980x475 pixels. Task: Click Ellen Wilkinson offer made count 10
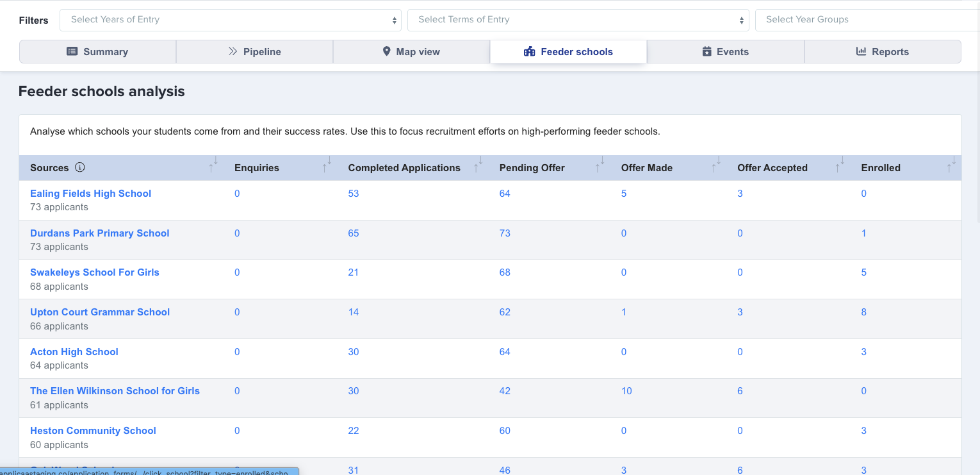coord(626,391)
